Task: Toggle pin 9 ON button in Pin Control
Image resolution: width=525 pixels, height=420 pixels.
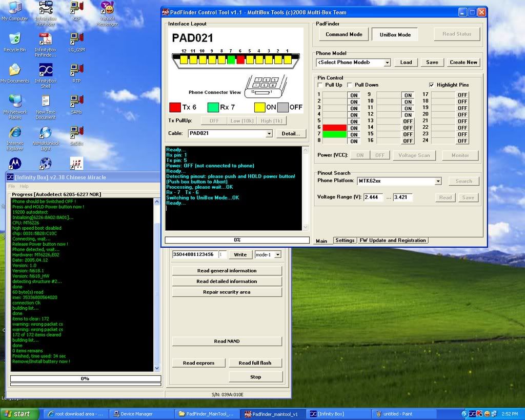Action: click(408, 95)
